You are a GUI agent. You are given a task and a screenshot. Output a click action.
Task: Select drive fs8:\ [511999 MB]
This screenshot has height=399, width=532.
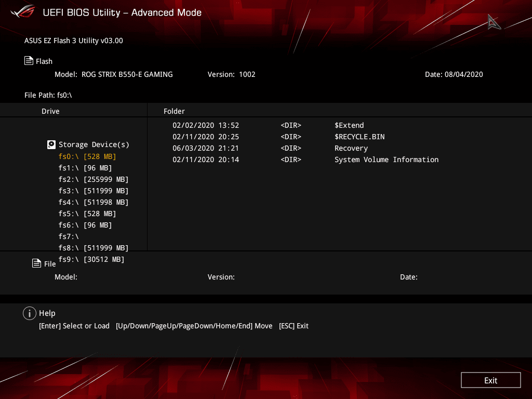point(94,248)
